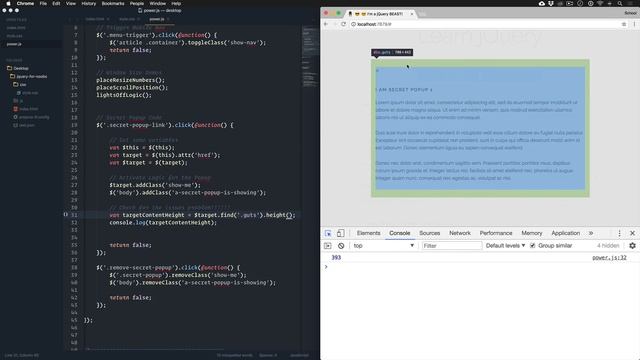Toggle the DevTools inspect element picker
The height and width of the screenshot is (360, 640).
tap(328, 233)
